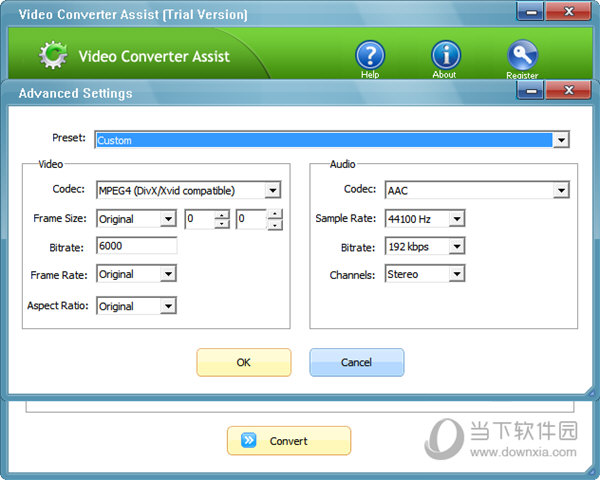Expand the Video Codec MPEG4 dropdown

point(188,190)
